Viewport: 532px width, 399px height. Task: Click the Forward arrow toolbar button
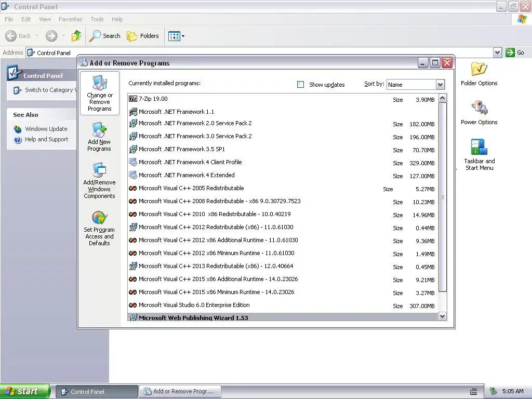(51, 36)
